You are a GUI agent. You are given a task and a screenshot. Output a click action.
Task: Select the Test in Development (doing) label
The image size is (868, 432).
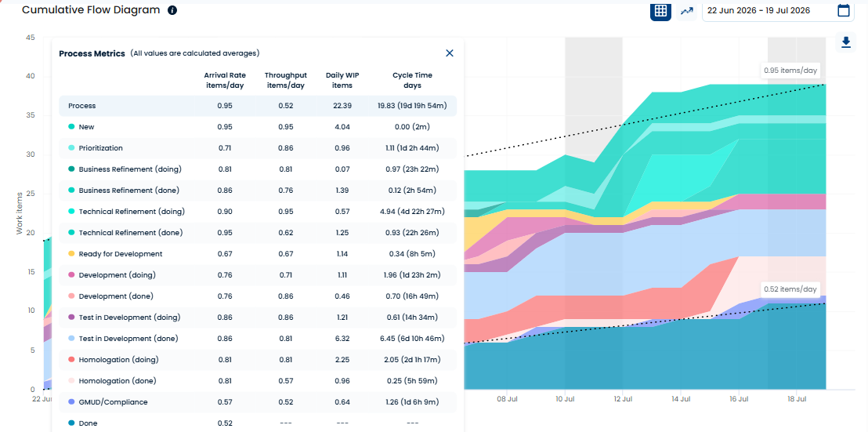coord(129,318)
